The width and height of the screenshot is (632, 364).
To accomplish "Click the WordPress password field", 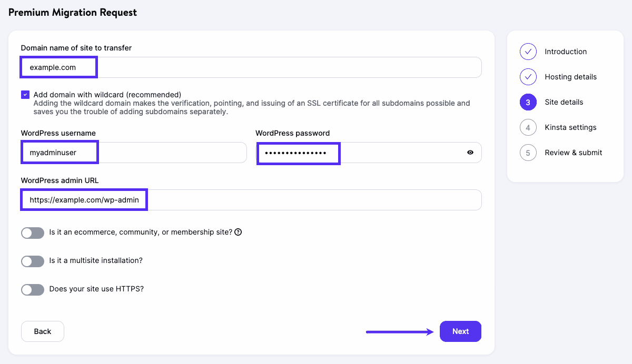I will [298, 153].
